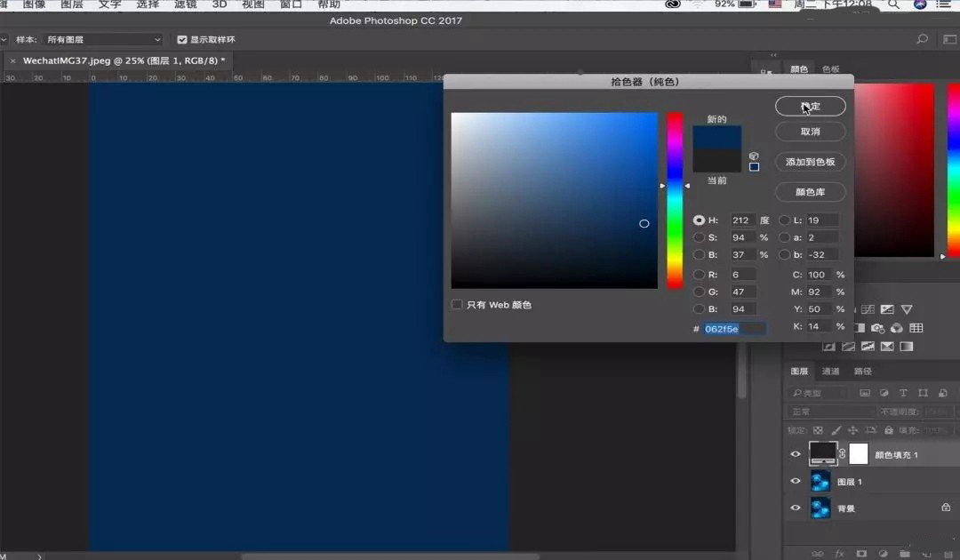Select the S saturation radio button
This screenshot has width=960, height=560.
click(699, 236)
